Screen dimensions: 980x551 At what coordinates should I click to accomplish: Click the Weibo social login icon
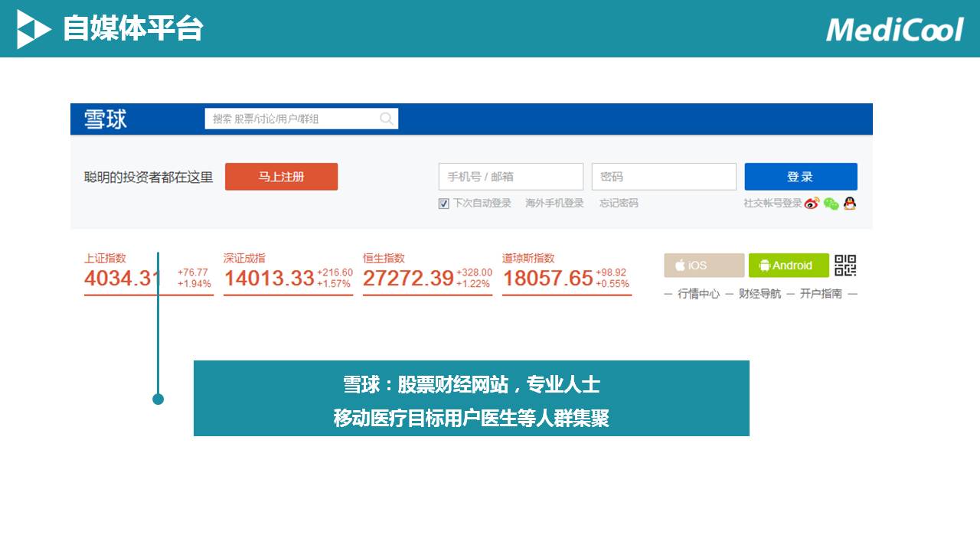pos(812,204)
